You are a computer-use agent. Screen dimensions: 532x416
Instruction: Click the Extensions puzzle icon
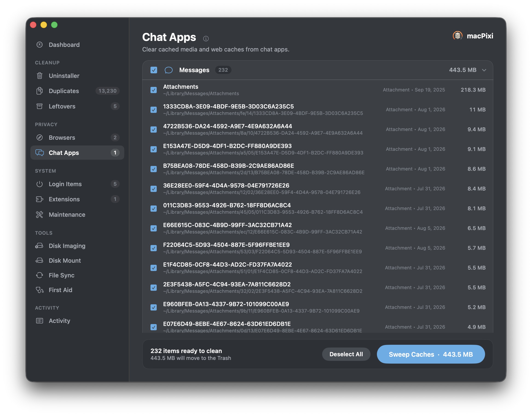click(x=40, y=199)
